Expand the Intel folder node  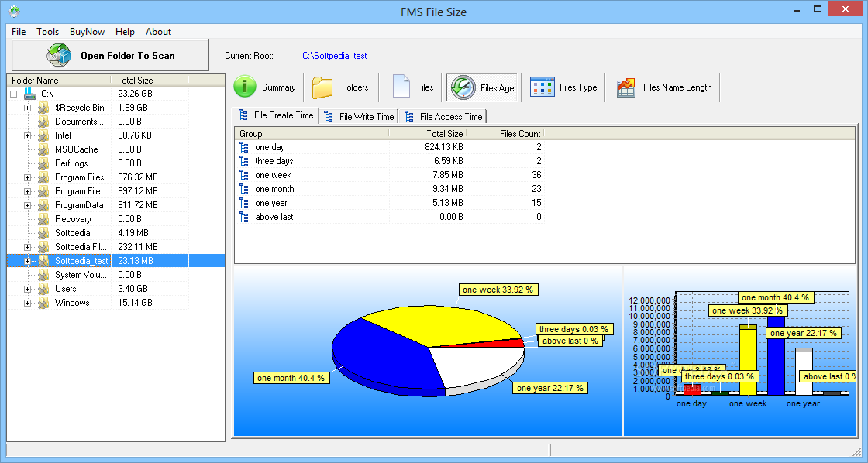click(x=27, y=135)
